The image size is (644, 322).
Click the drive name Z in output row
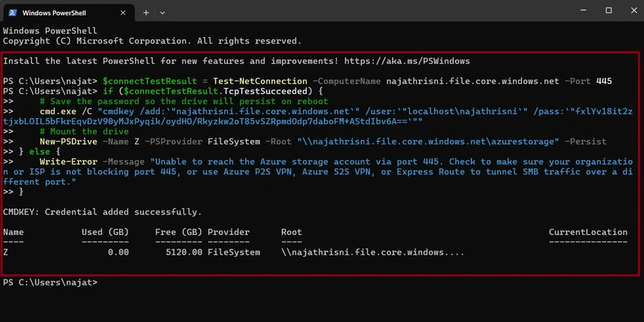(x=5, y=252)
